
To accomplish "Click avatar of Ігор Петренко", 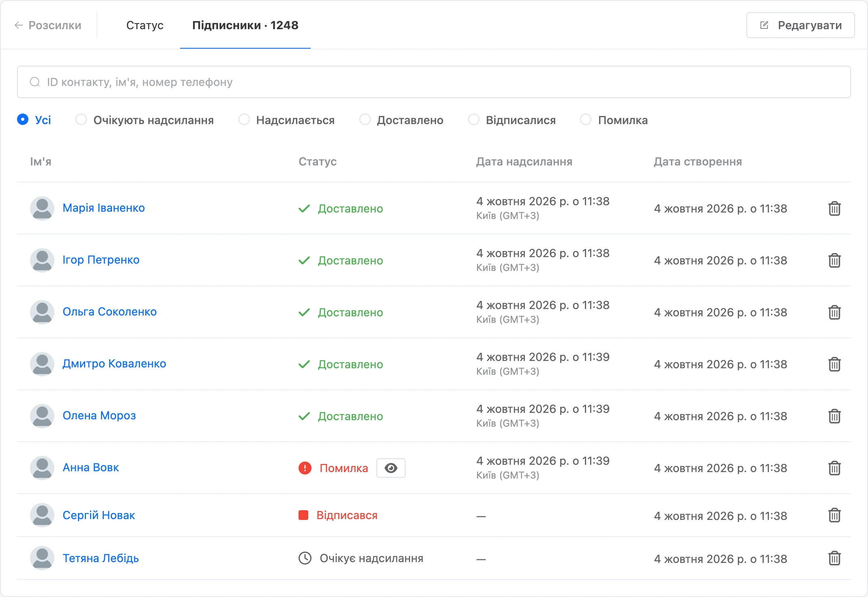I will pos(42,260).
